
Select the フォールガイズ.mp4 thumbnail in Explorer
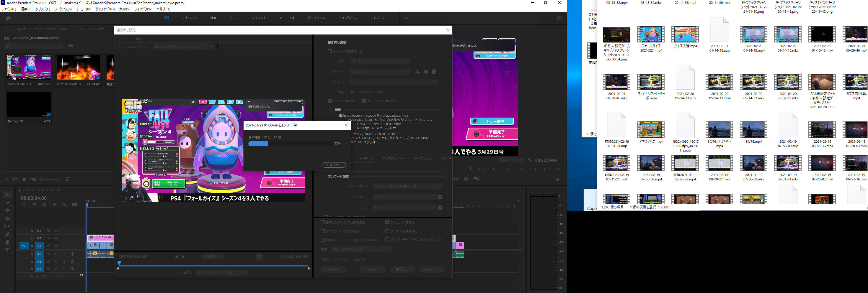pos(651,34)
